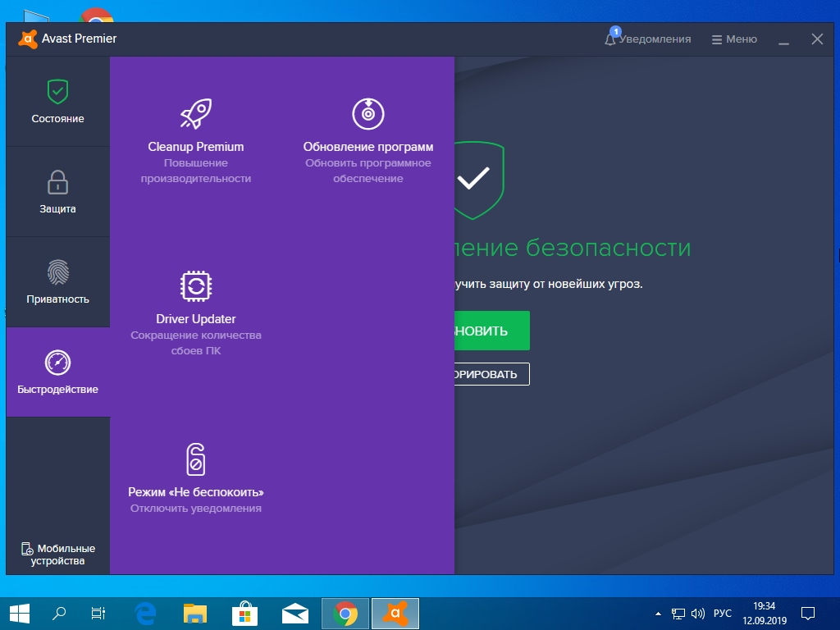Open Mail app from taskbar
Viewport: 840px width, 630px height.
click(295, 614)
